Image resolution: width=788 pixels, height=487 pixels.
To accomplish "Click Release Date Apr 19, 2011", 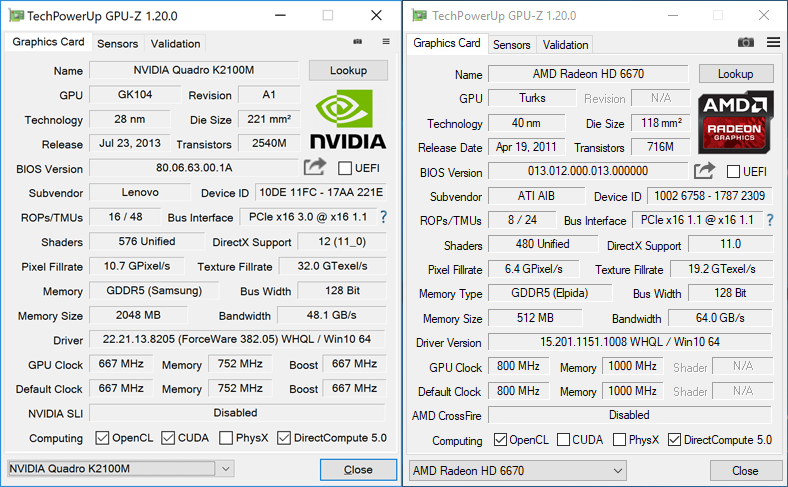I will pyautogui.click(x=526, y=147).
